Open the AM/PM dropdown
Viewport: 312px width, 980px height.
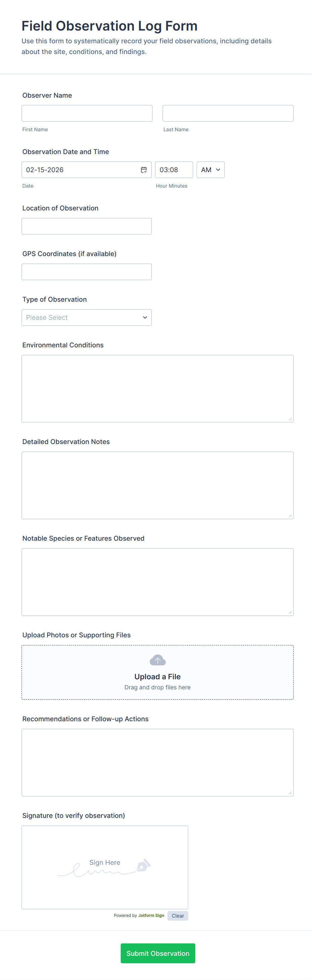pos(210,170)
